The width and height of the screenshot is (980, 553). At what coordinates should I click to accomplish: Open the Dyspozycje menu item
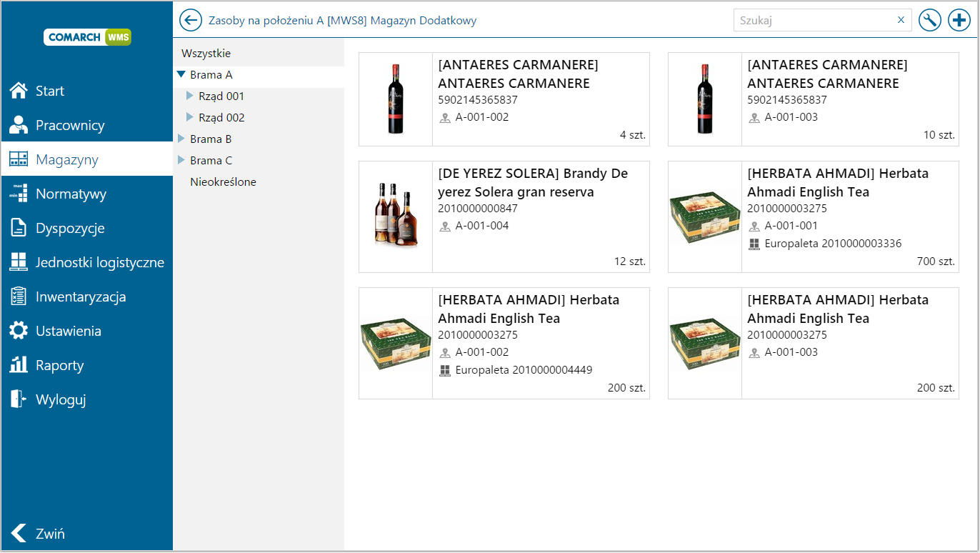[87, 228]
